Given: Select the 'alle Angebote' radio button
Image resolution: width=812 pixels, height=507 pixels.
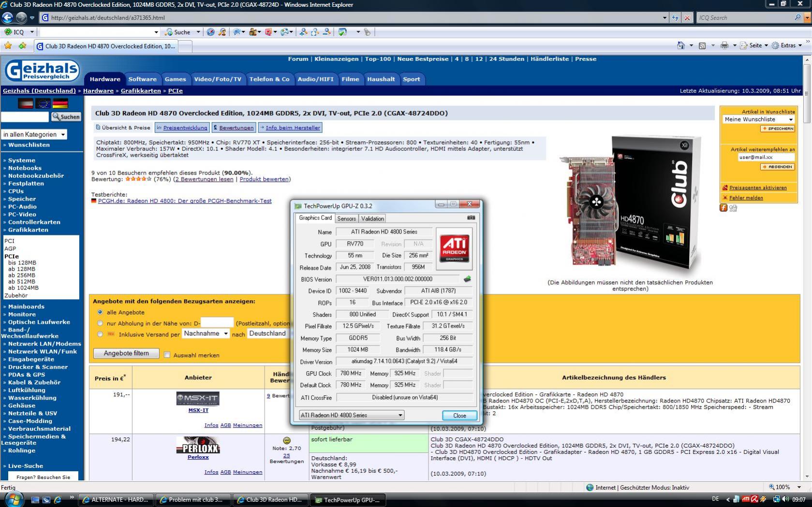Looking at the screenshot, I should pyautogui.click(x=100, y=312).
